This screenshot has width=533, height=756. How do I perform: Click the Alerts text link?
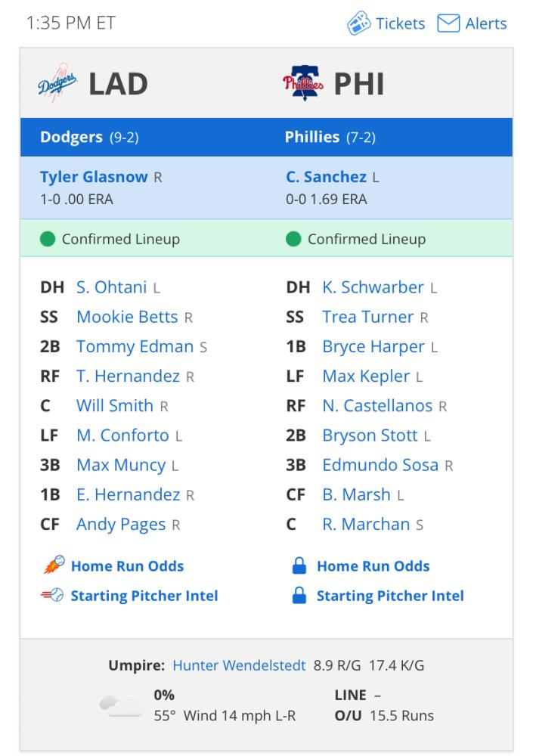click(x=485, y=23)
